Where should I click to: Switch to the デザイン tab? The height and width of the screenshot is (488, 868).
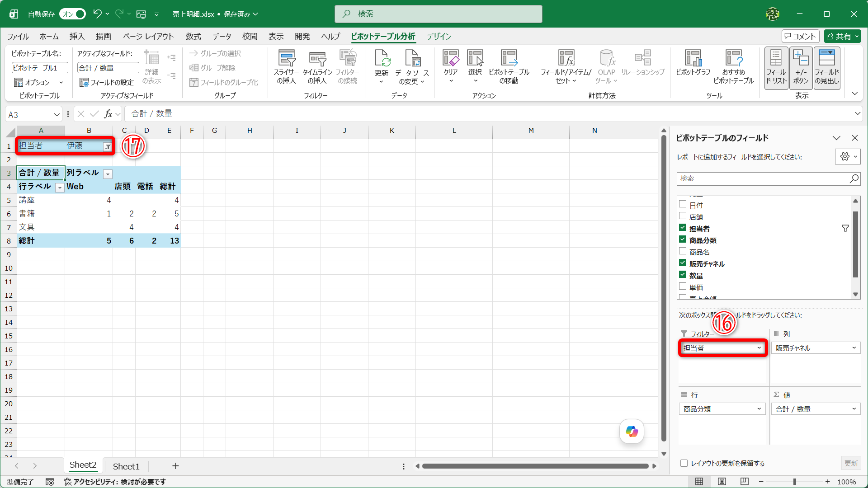point(439,37)
